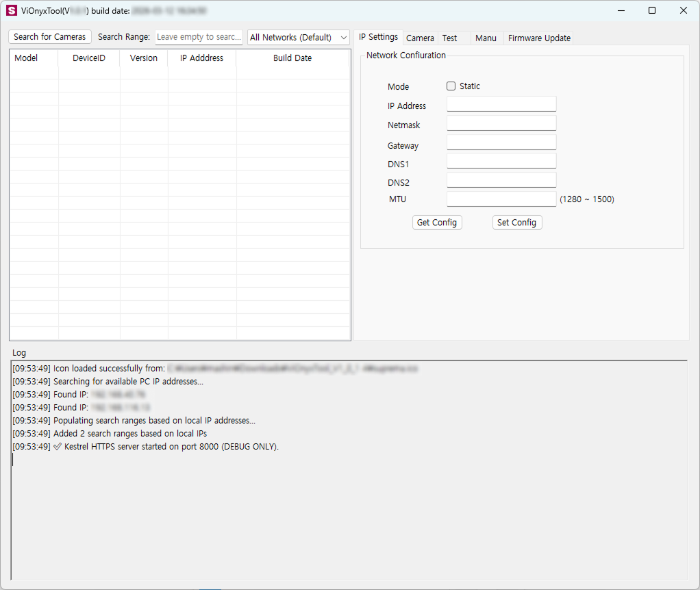
Task: Select the Manu tab
Action: point(486,38)
